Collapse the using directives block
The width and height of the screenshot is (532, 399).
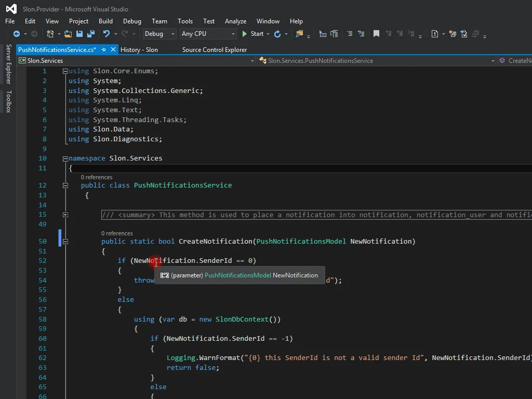[x=65, y=71]
